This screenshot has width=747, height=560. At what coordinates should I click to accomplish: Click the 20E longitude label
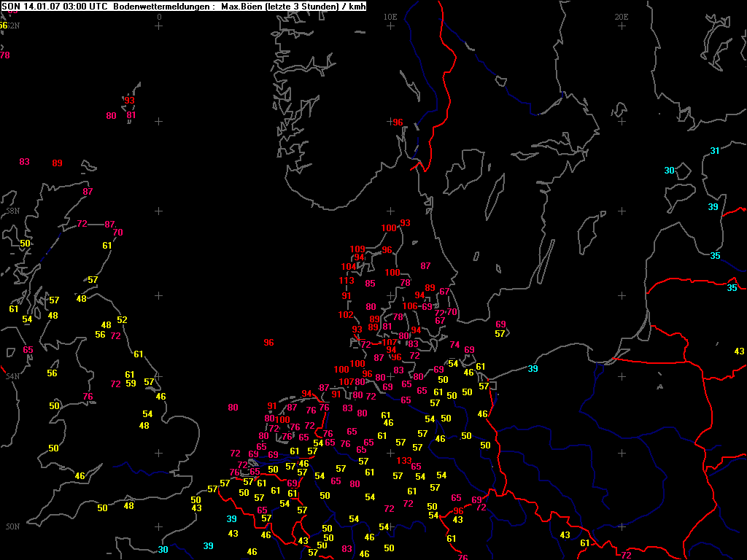click(x=622, y=16)
